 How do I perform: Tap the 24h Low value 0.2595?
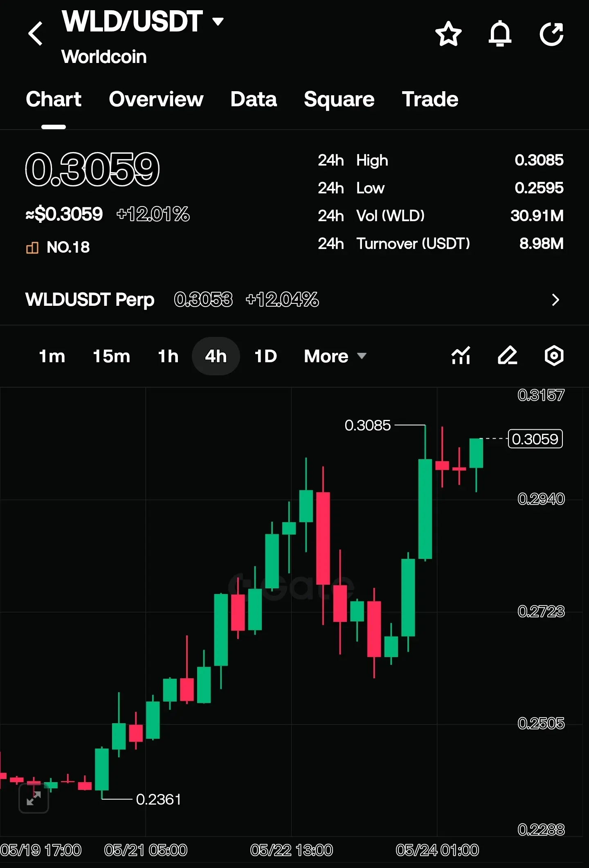tap(539, 188)
